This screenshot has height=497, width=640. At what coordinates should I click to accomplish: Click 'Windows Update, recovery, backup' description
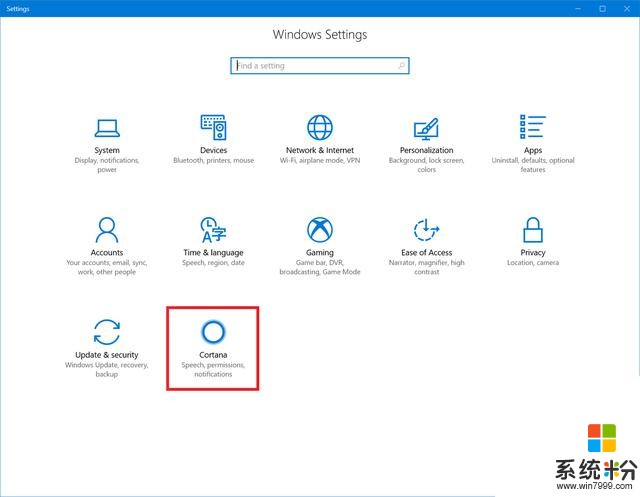point(107,369)
